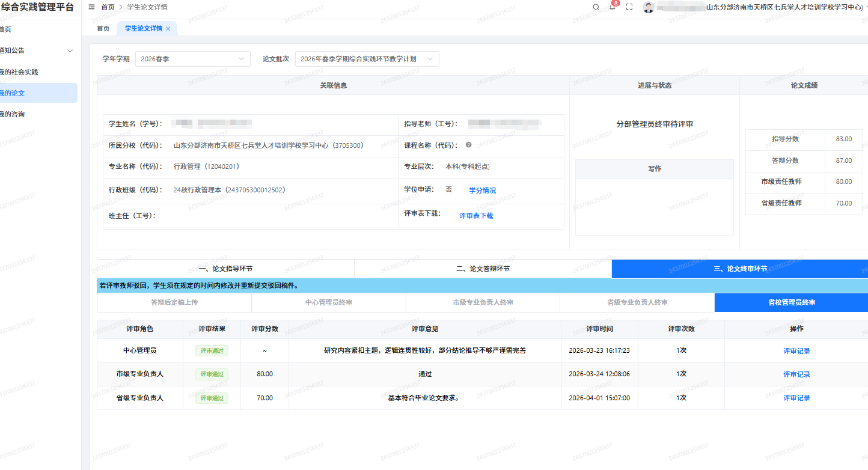The width and height of the screenshot is (868, 470).
Task: Click the user avatar icon
Action: click(x=648, y=7)
